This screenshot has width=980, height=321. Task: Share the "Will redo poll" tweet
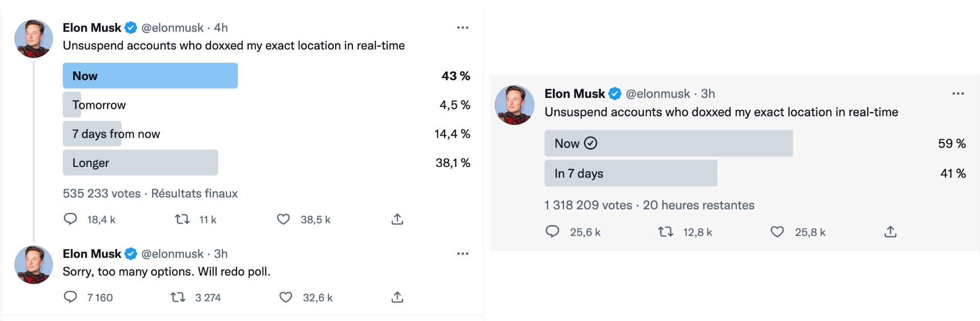398,297
